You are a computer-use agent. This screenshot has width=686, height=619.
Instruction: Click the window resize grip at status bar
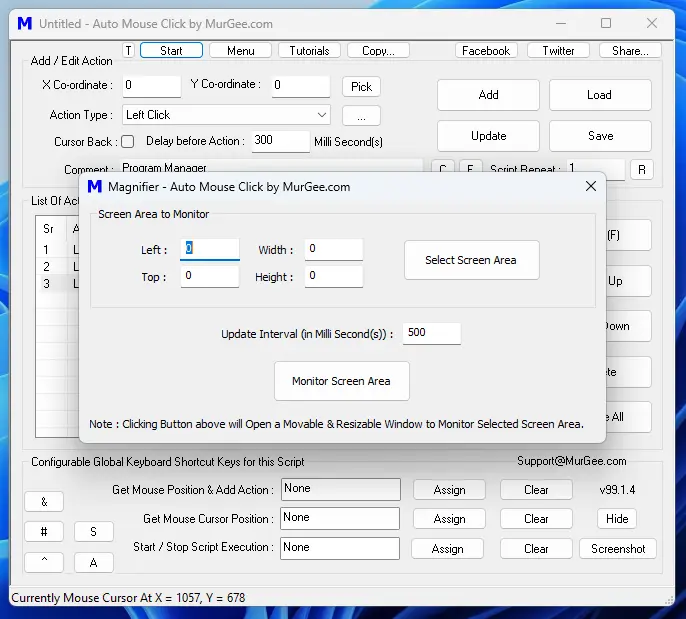click(x=669, y=601)
